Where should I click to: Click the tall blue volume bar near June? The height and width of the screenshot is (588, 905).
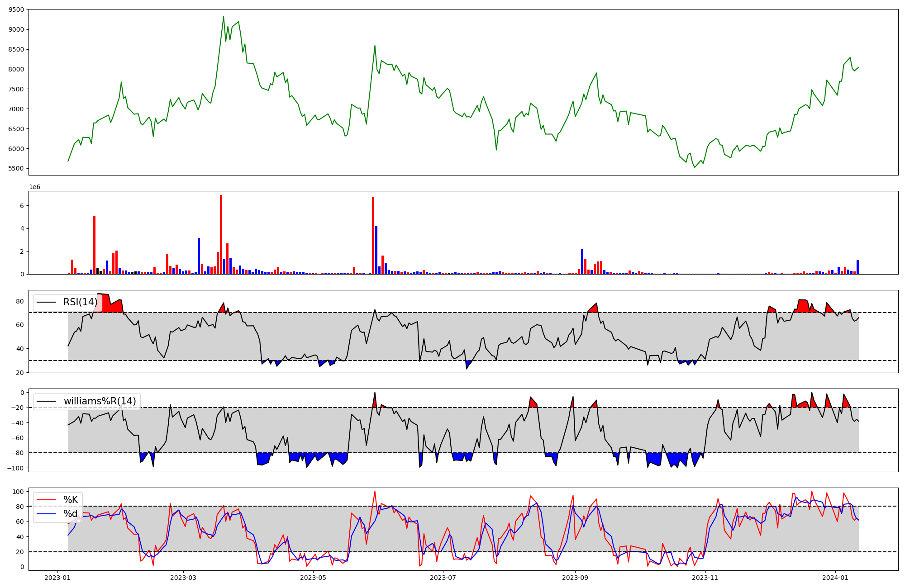(x=376, y=250)
